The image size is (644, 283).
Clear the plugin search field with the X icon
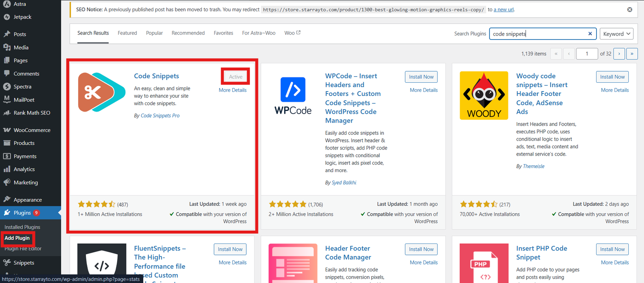[x=590, y=34]
